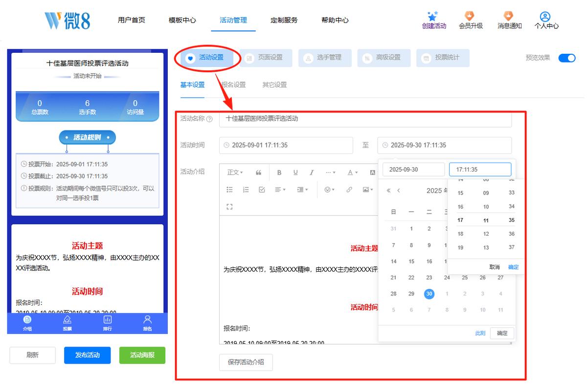Viewport: 587px width, 392px height.
Task: Open the more text styles dropdown
Action: (x=331, y=173)
